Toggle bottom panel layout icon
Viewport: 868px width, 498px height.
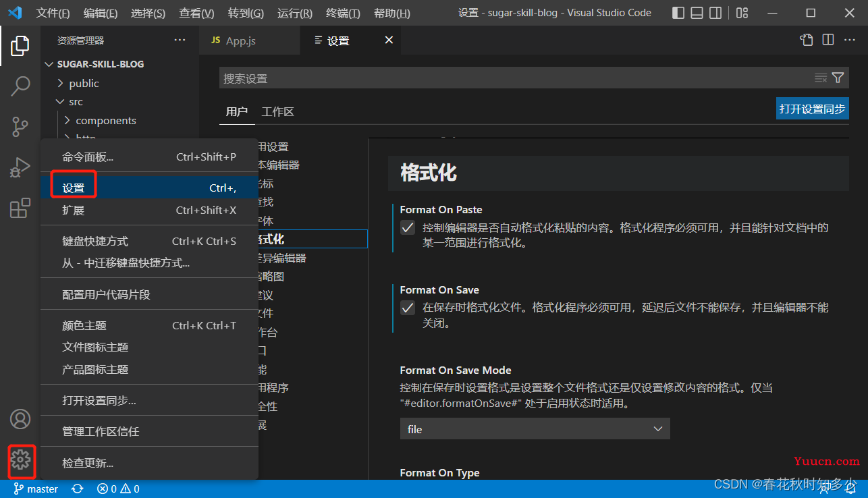(697, 13)
